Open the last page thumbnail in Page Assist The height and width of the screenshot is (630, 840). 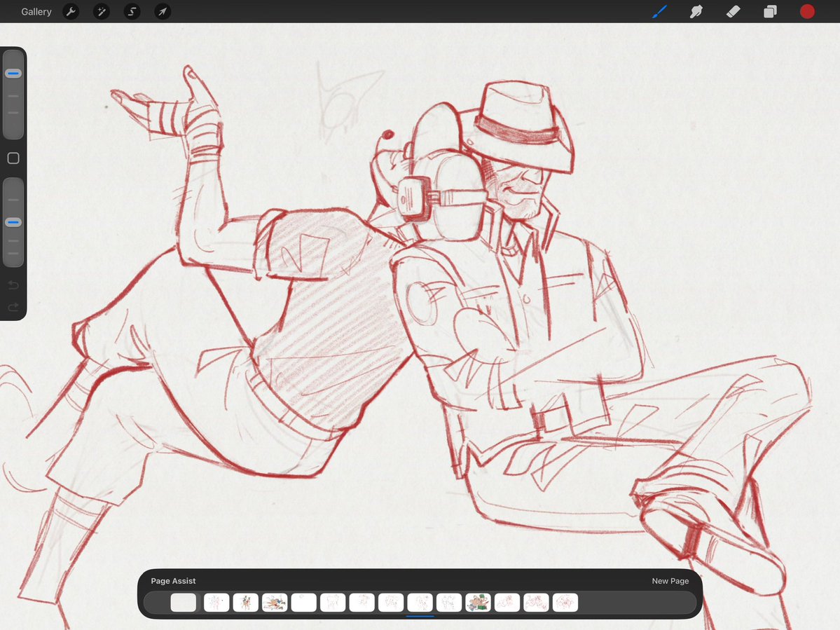point(565,603)
